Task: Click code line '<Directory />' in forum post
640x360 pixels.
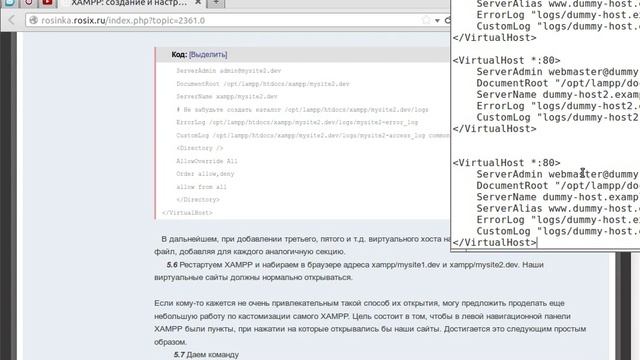Action: (x=200, y=148)
